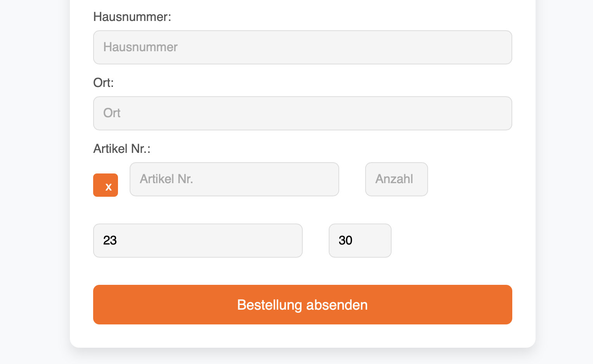The width and height of the screenshot is (593, 364).
Task: Edit the quantity value 30
Action: (360, 241)
